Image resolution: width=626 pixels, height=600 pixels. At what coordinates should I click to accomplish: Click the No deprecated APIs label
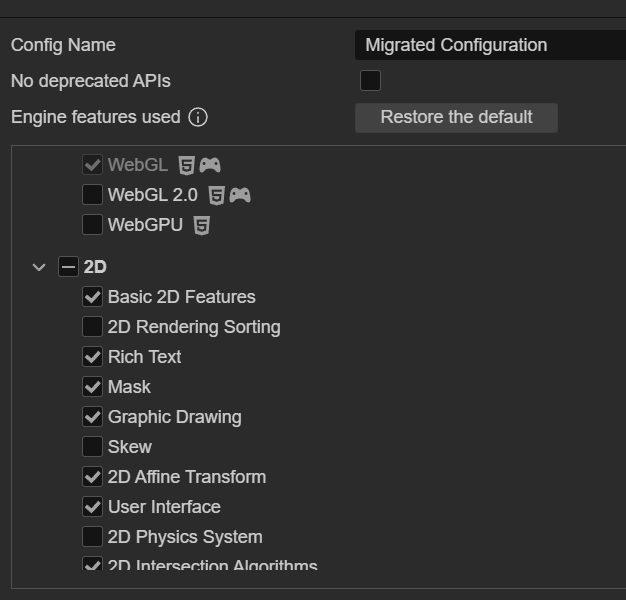tap(91, 81)
